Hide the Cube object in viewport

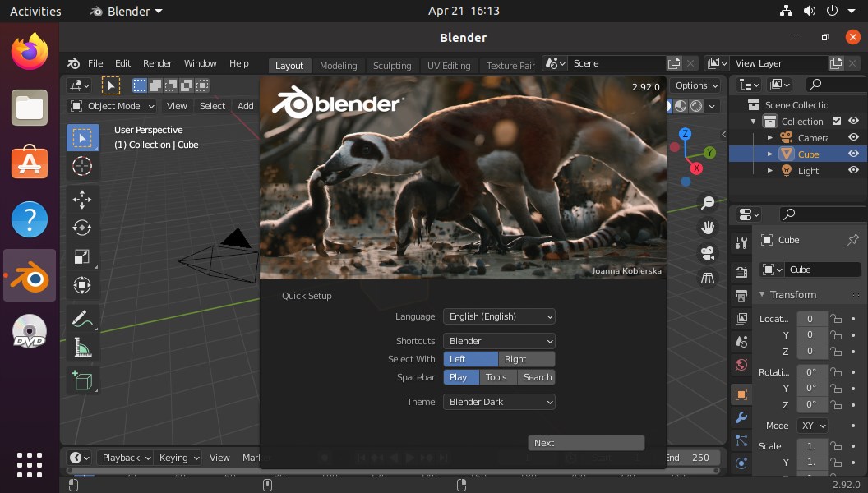[x=853, y=154]
